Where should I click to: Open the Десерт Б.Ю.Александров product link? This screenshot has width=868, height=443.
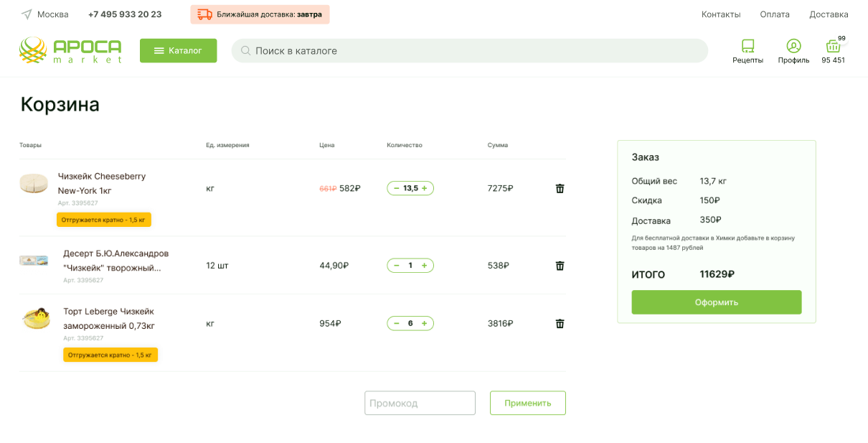(116, 261)
